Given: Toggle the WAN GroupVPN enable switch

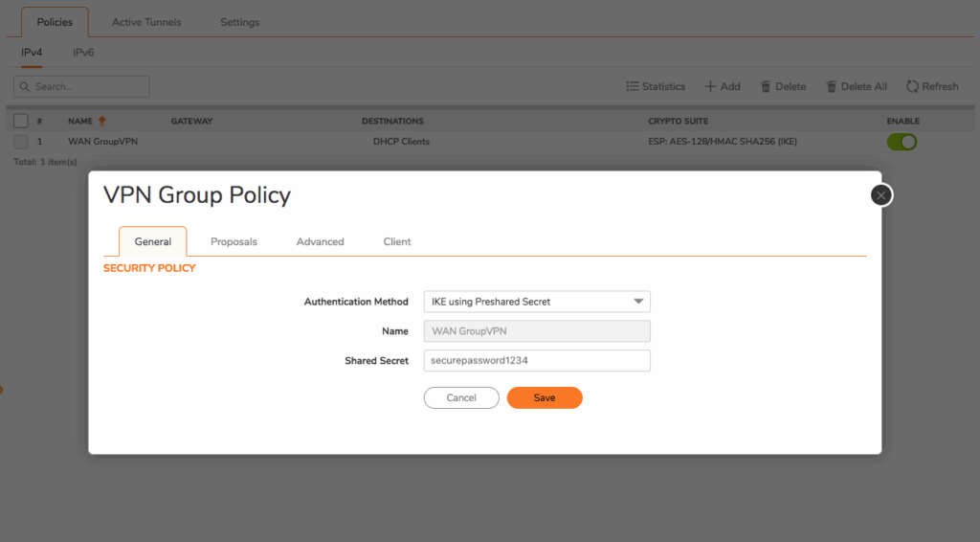Looking at the screenshot, I should click(902, 142).
